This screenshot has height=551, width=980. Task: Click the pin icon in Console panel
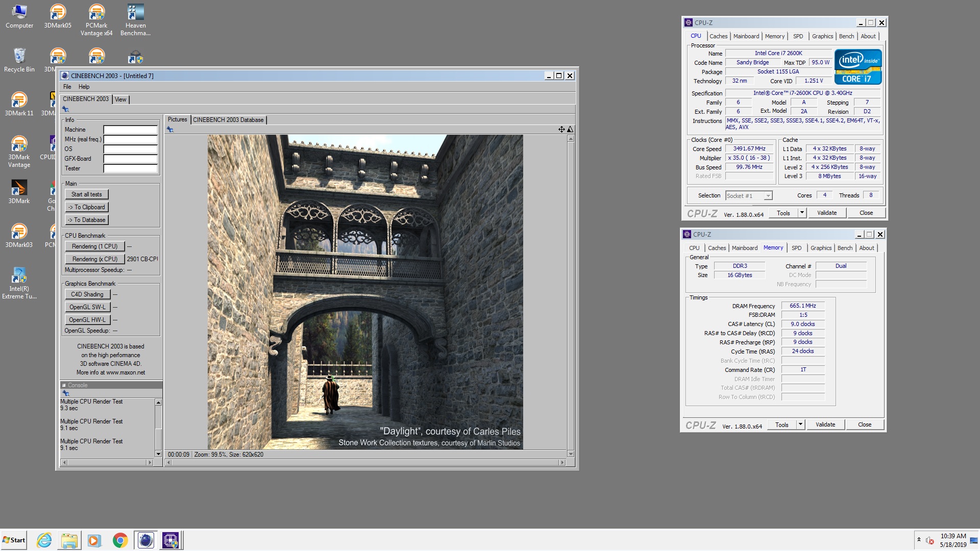pos(65,393)
